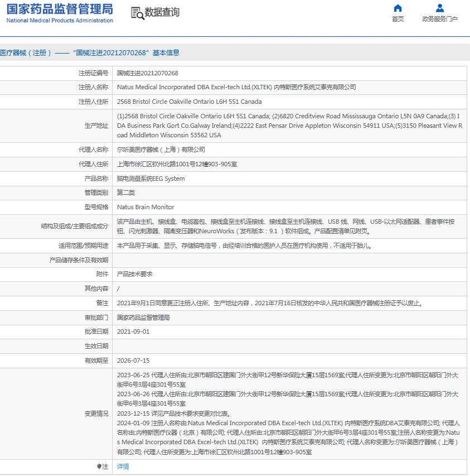Click the 管理类别 field label
This screenshot has height=476, width=470.
pyautogui.click(x=96, y=193)
